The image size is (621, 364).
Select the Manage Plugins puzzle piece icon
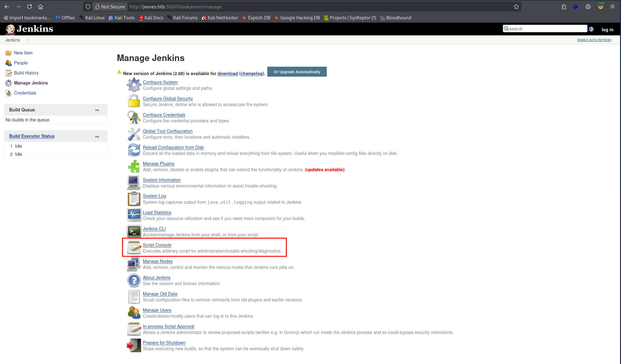coord(134,166)
